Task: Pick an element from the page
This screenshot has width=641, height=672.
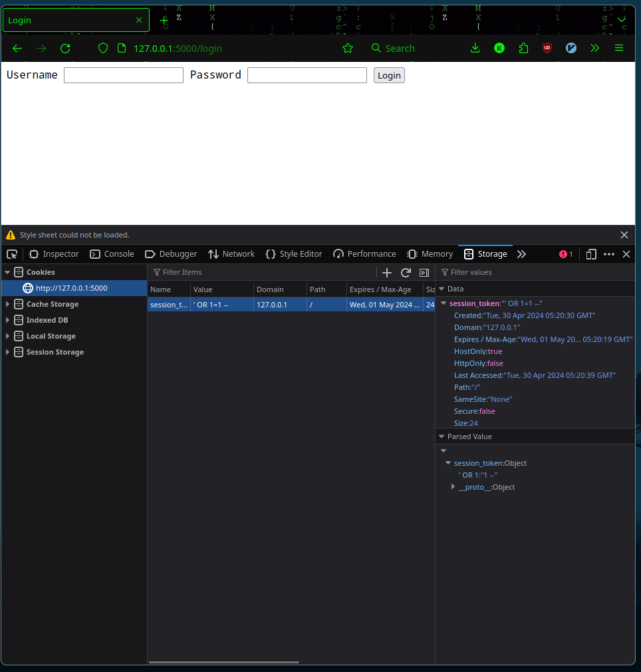Action: click(12, 254)
